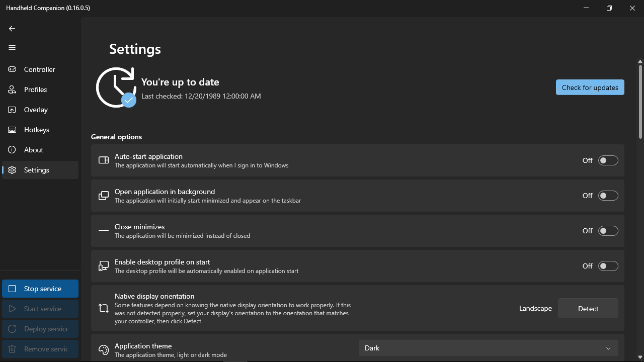Check for updates now

click(x=590, y=87)
